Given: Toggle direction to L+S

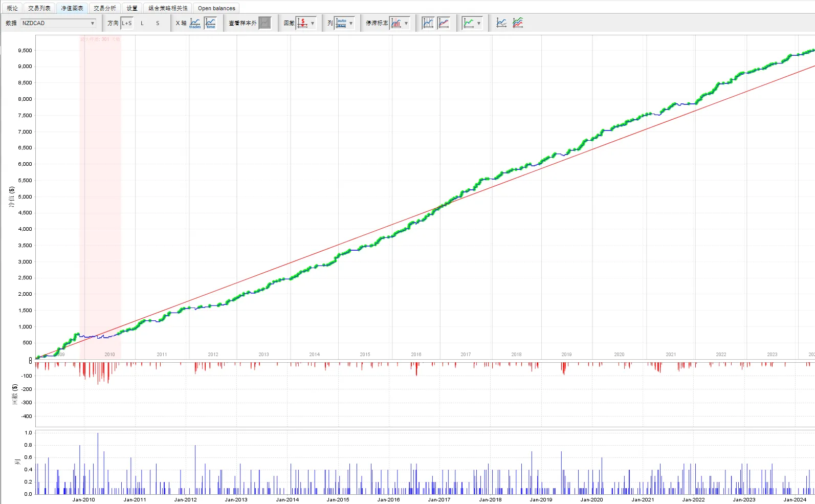Looking at the screenshot, I should point(127,23).
